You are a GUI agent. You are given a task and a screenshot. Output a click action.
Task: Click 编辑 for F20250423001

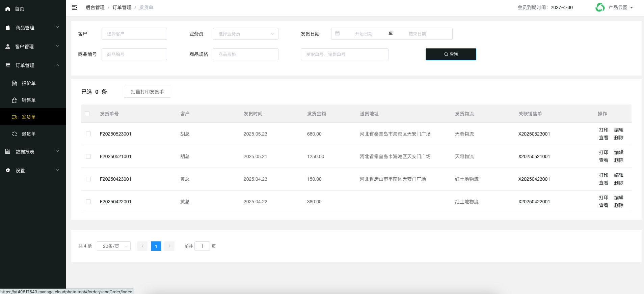pos(619,175)
